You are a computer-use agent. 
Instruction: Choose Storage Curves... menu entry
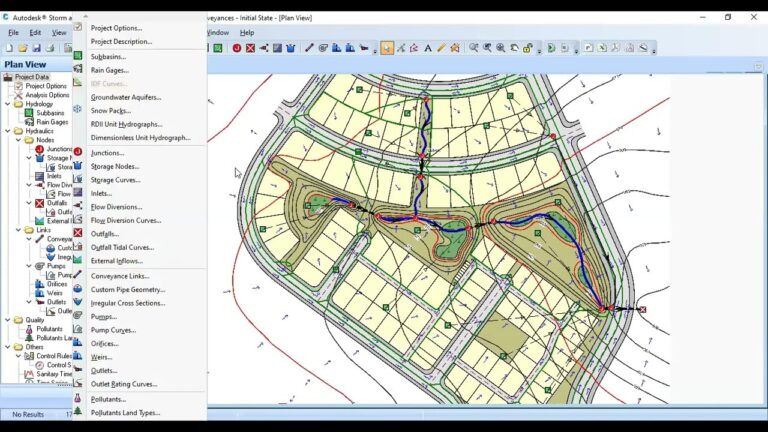[x=116, y=180]
